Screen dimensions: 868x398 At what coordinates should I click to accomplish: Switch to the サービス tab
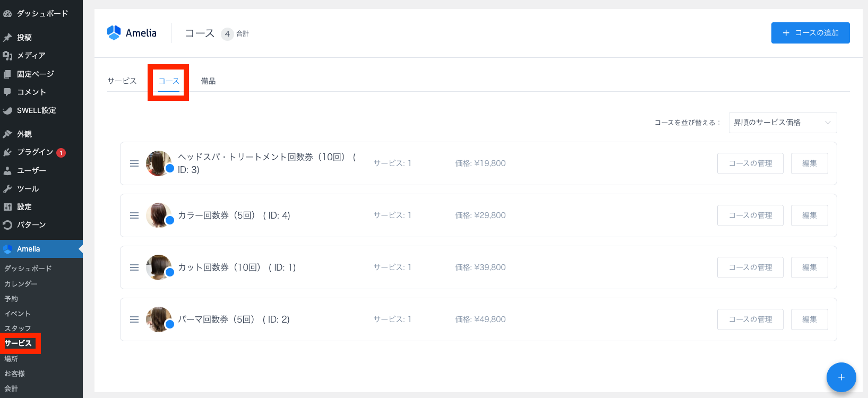click(x=122, y=81)
